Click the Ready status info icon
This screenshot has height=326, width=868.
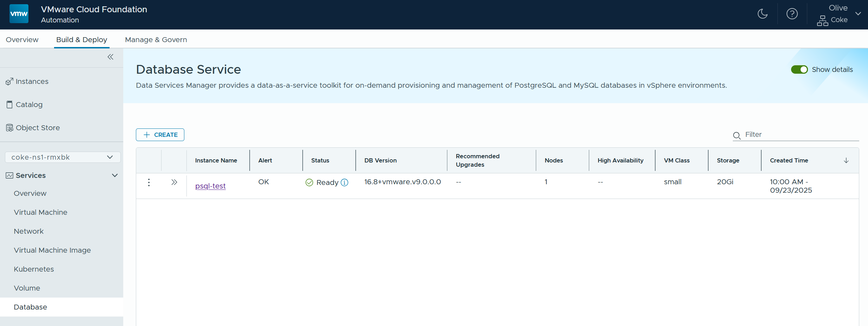tap(344, 182)
